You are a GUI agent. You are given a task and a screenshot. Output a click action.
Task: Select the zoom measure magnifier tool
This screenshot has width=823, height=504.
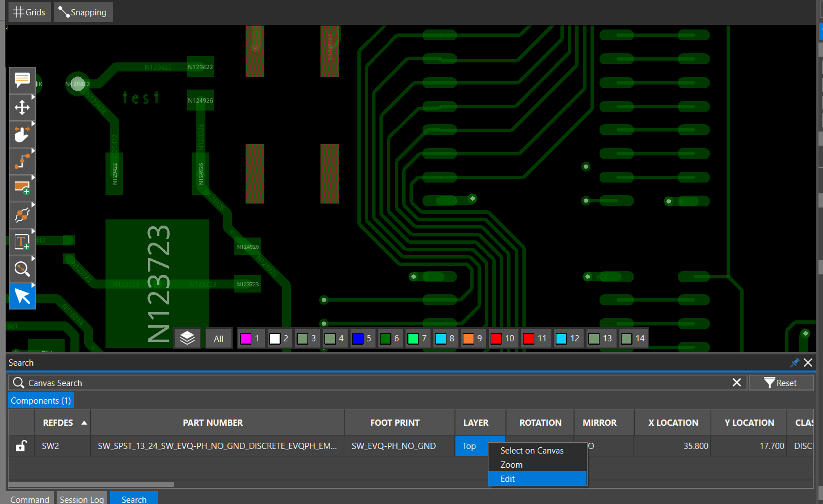[22, 269]
